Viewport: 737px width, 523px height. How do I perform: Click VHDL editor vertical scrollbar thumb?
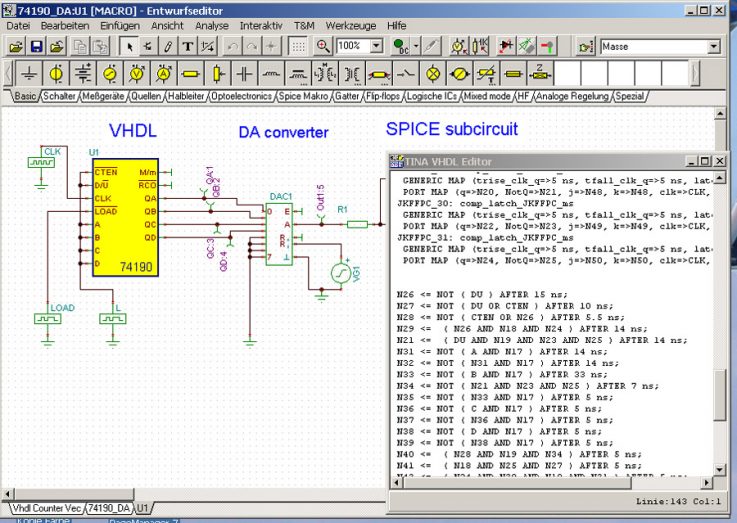point(719,395)
